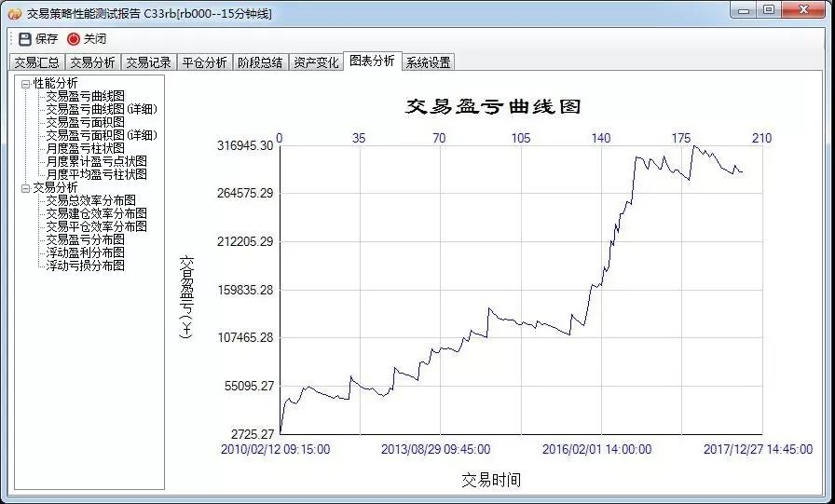Click top axis tick label 140
The image size is (835, 504).
click(601, 139)
